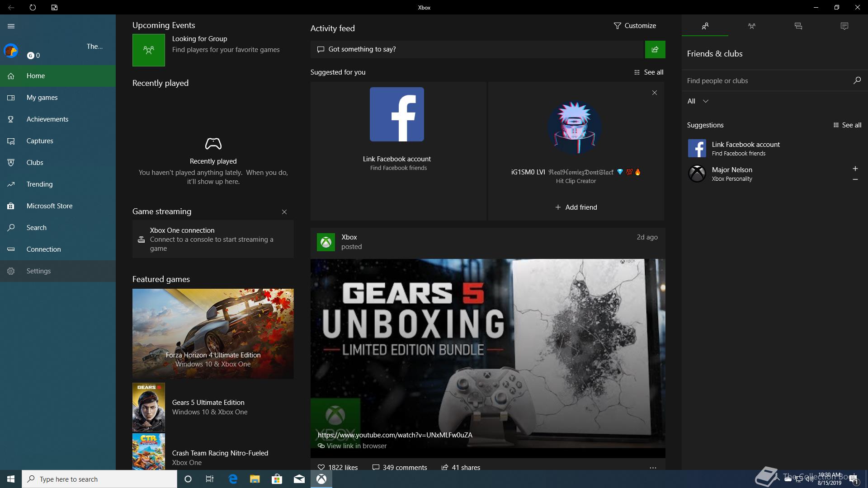
Task: Add Major Nelson with plus icon
Action: 855,169
